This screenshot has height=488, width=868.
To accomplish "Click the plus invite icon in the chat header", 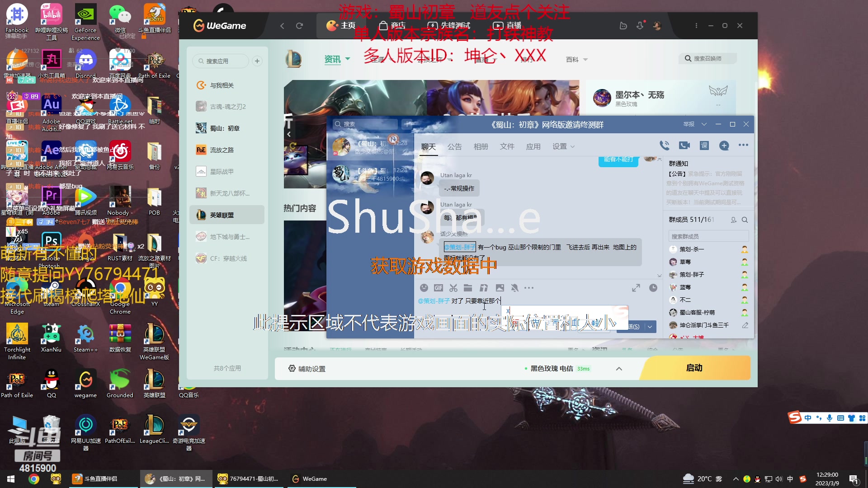I will [x=724, y=145].
